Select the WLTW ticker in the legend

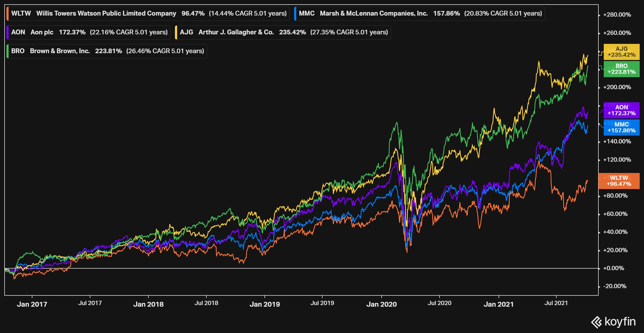coord(21,13)
